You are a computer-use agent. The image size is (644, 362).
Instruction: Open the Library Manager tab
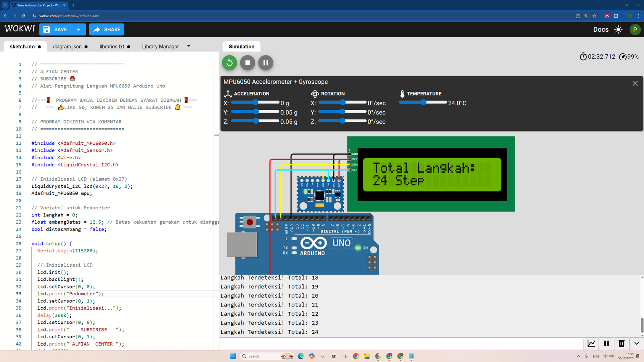point(160,47)
